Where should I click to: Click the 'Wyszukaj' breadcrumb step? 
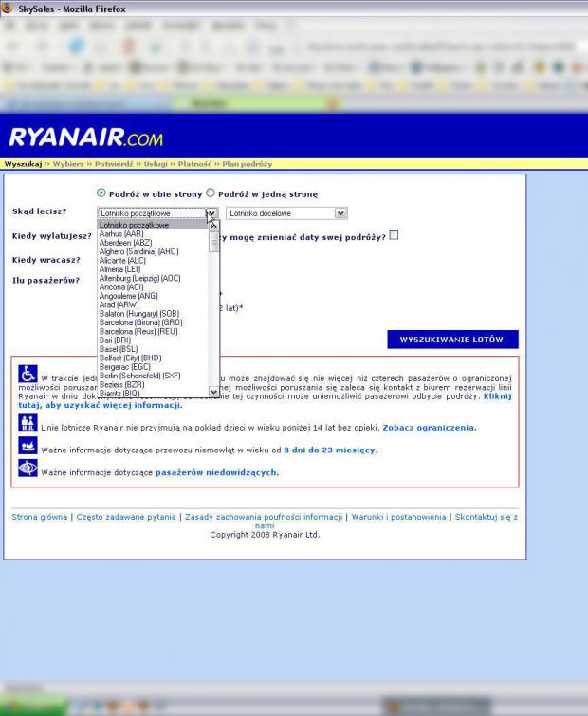pyautogui.click(x=23, y=164)
